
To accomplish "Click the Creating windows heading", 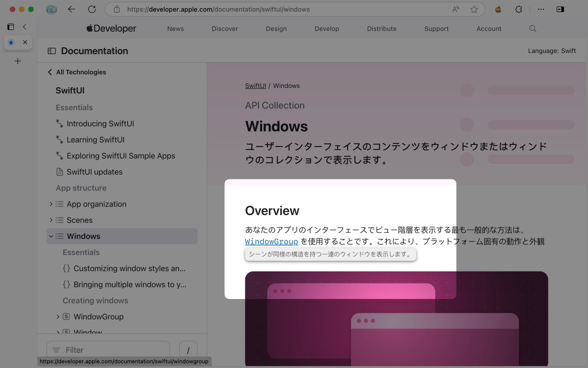I will click(95, 300).
